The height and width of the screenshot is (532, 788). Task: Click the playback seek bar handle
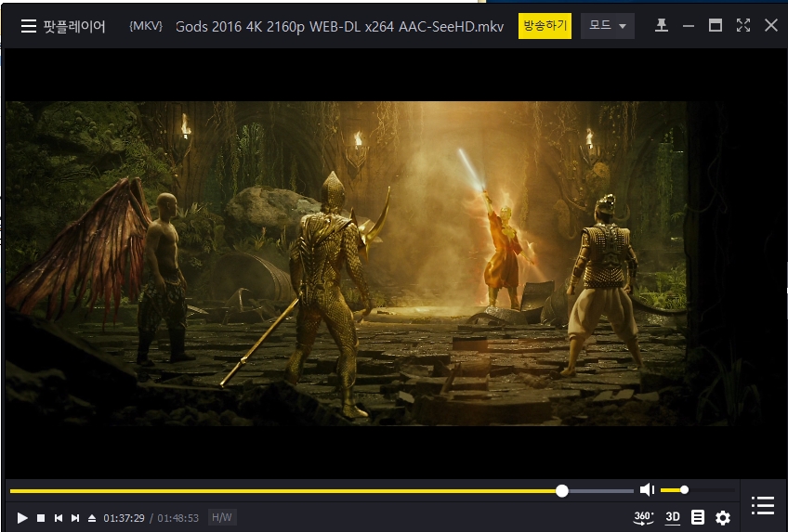562,490
